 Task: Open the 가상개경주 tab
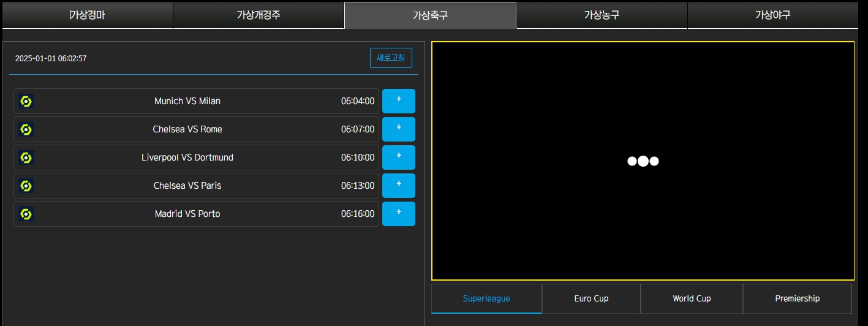[x=259, y=15]
